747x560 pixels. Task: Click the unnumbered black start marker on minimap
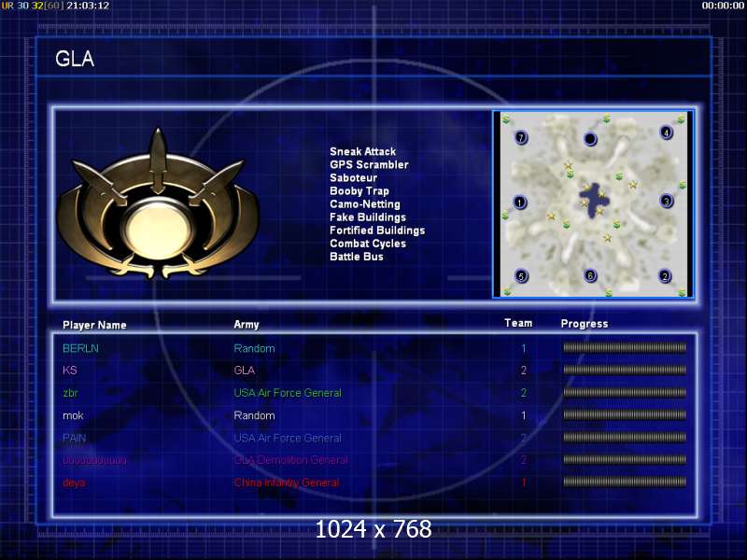coord(590,138)
